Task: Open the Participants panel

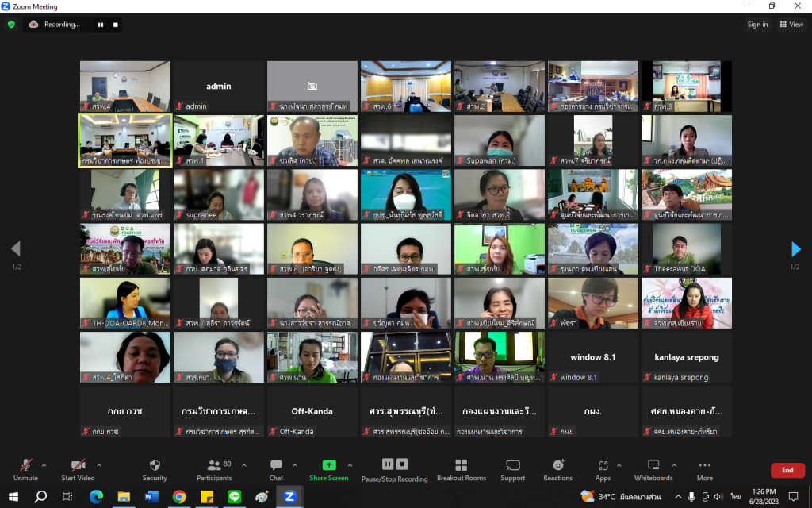Action: [x=214, y=470]
